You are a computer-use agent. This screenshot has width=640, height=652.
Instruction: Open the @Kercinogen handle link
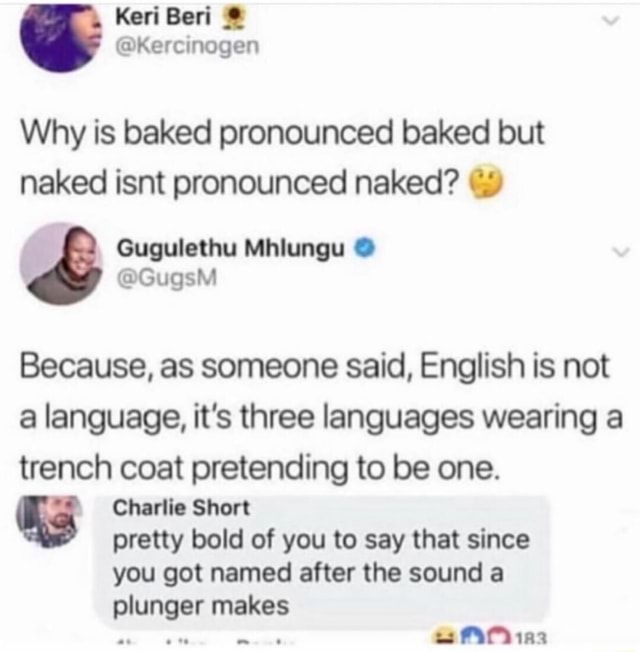(187, 45)
